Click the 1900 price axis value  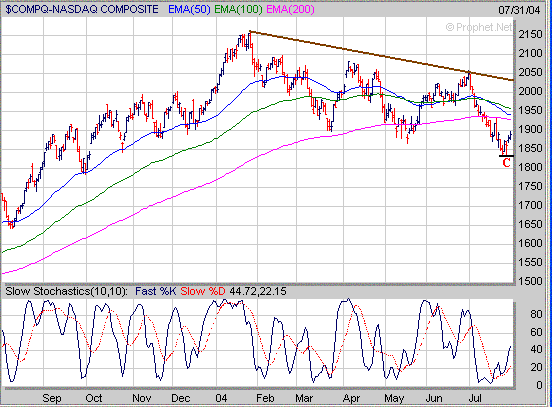pos(530,129)
